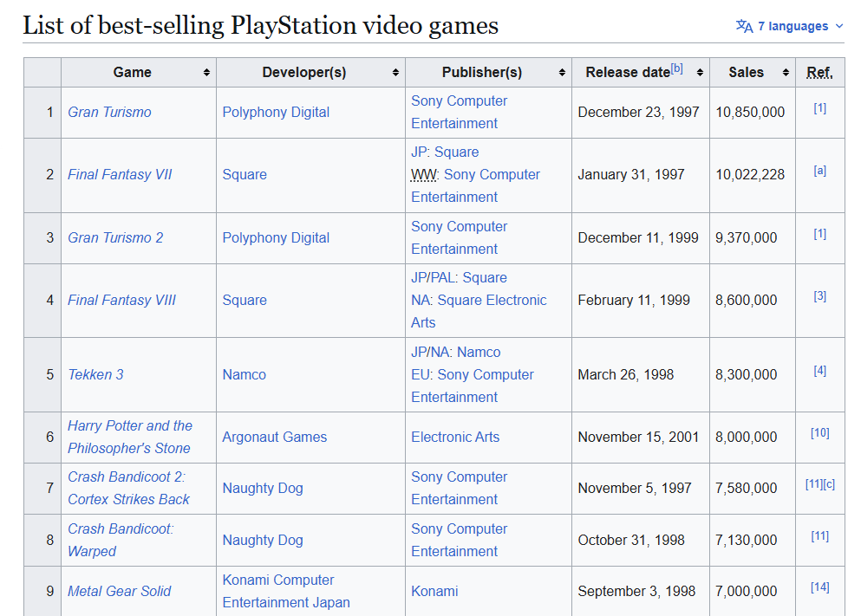Screen dimensions: 861x616
Task: Sort table by Game column arrows
Action: 206,73
